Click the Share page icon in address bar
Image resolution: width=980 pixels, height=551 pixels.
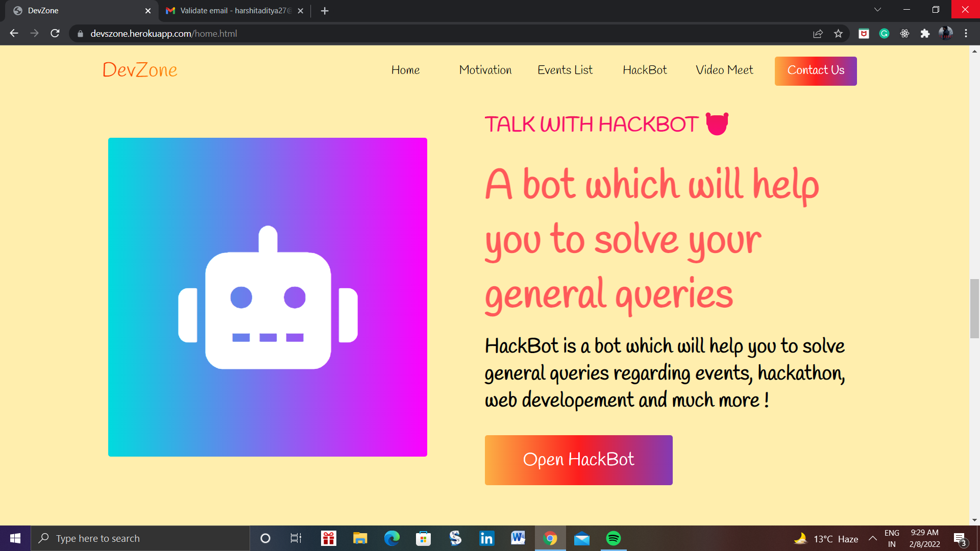(818, 33)
